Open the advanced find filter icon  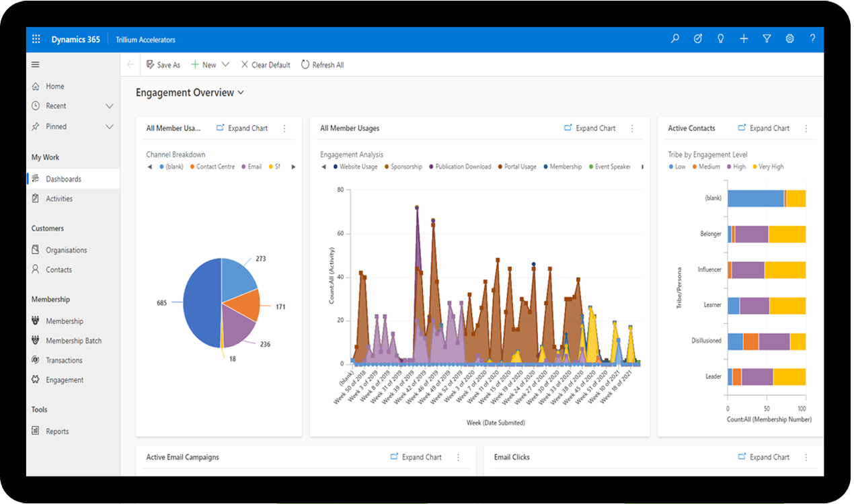click(767, 39)
